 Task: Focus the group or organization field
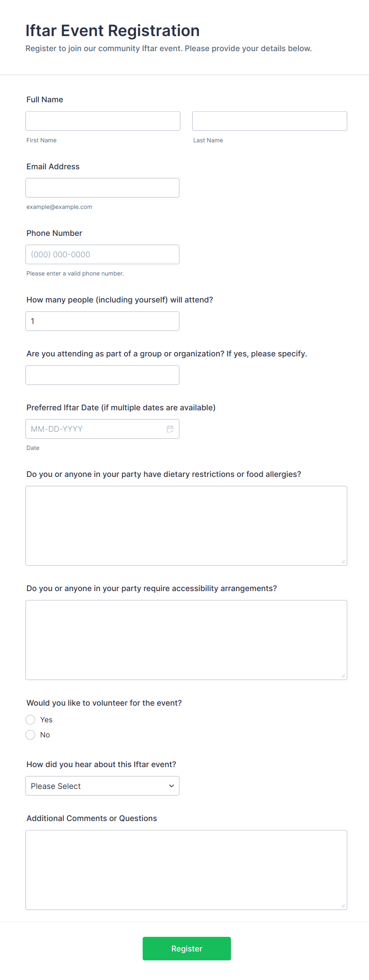tap(102, 375)
